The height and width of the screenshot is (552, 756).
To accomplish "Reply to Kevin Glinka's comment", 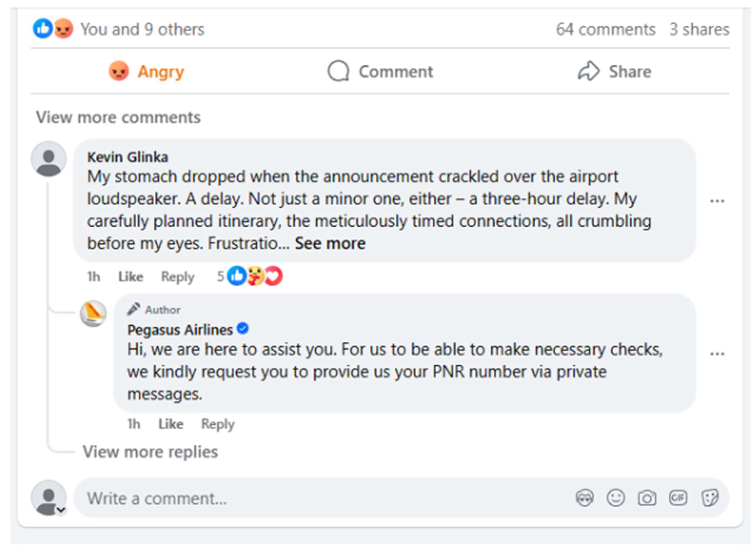I will coord(178,277).
